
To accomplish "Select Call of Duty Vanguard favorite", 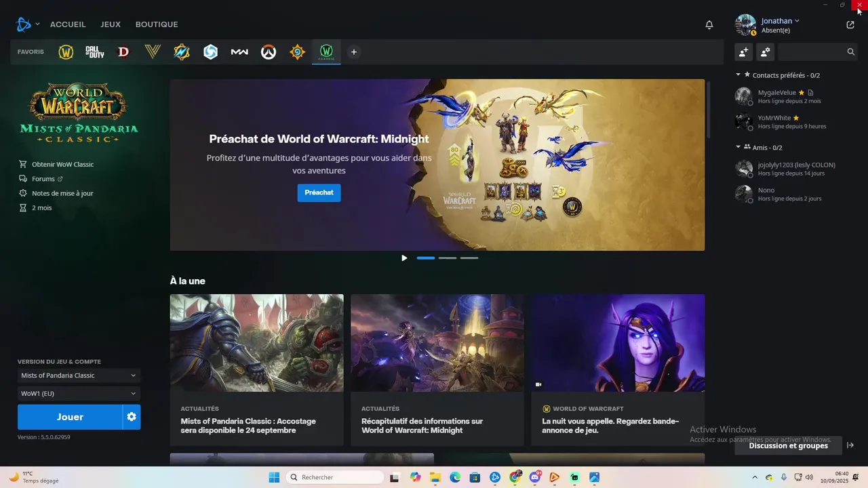I will 153,52.
